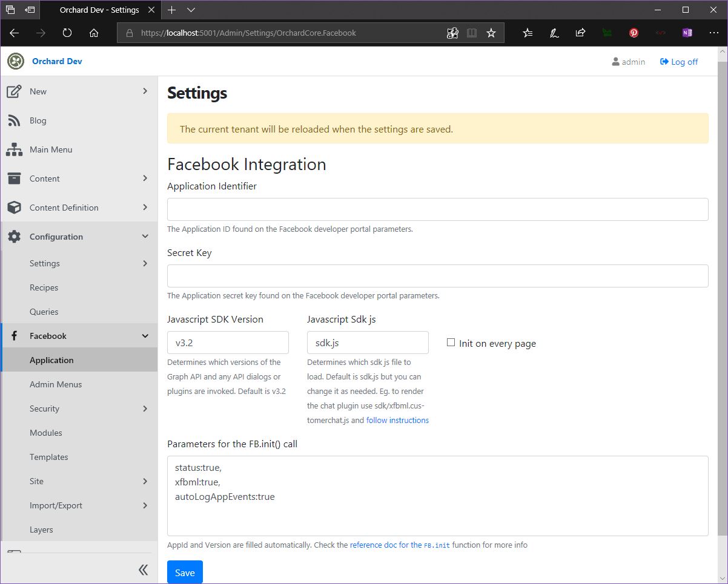The image size is (728, 584).
Task: Open the follow instructions link
Action: [397, 420]
